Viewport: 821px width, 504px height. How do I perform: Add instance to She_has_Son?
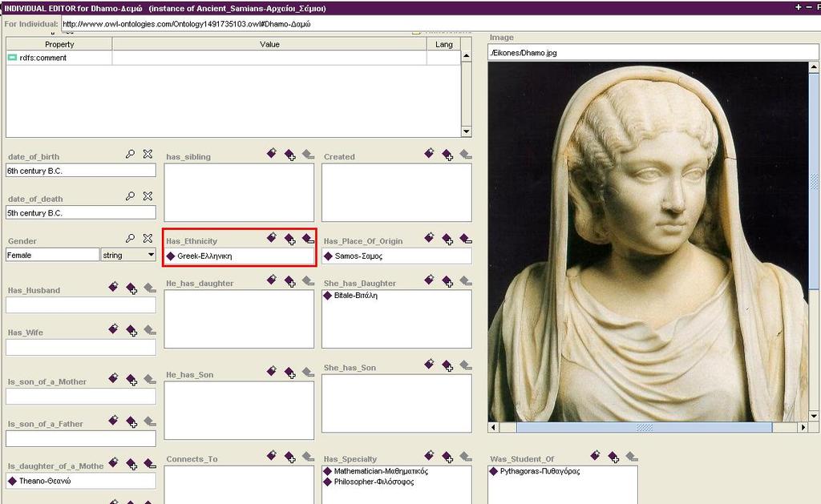(447, 365)
